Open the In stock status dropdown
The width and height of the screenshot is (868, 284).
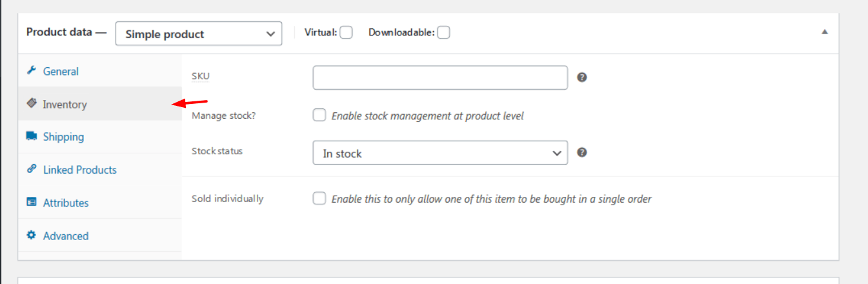pyautogui.click(x=440, y=153)
